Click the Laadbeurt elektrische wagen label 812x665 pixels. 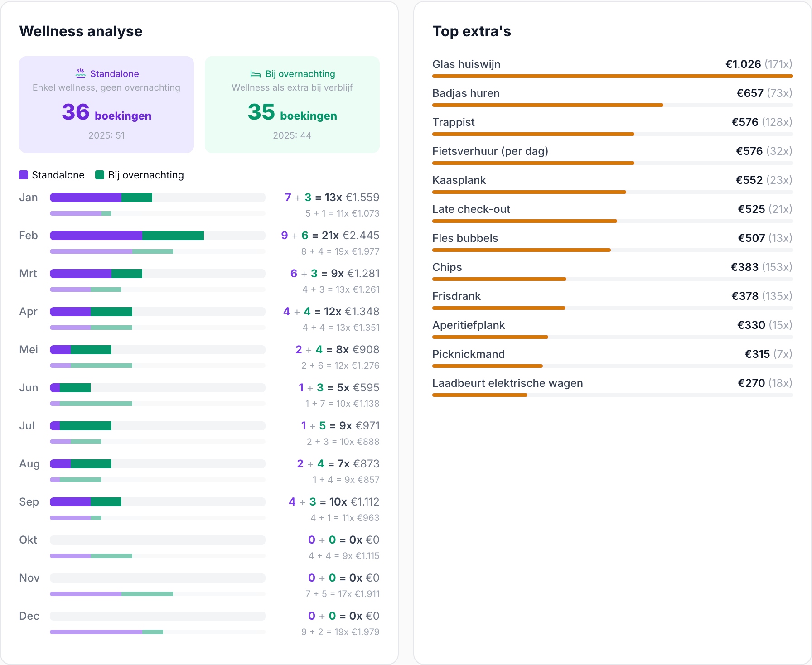(x=507, y=383)
